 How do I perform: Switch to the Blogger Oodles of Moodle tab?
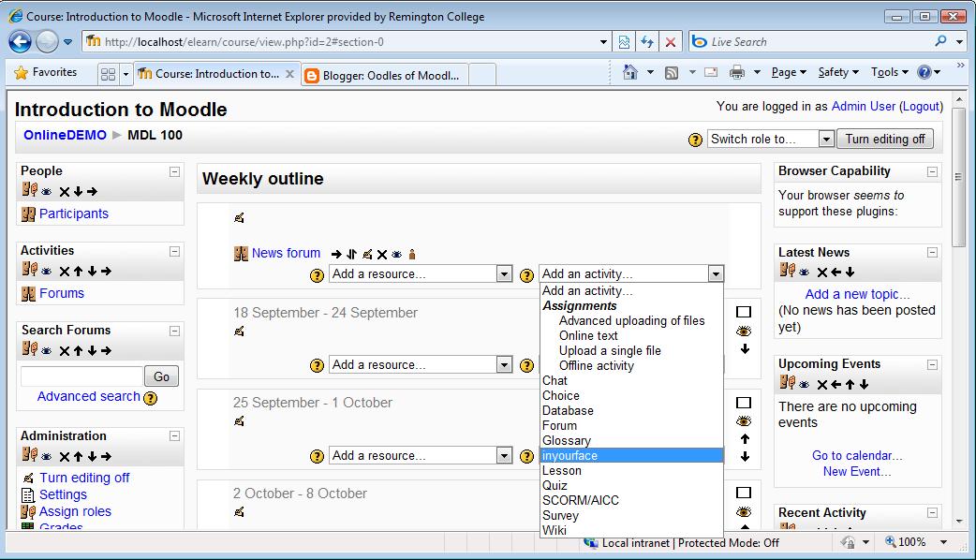tap(384, 72)
